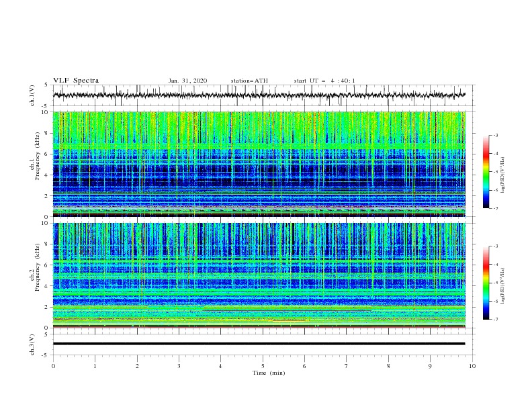The image size is (532, 411).
Task: Click time axis tick label "10" at the right end
Action: [472, 366]
